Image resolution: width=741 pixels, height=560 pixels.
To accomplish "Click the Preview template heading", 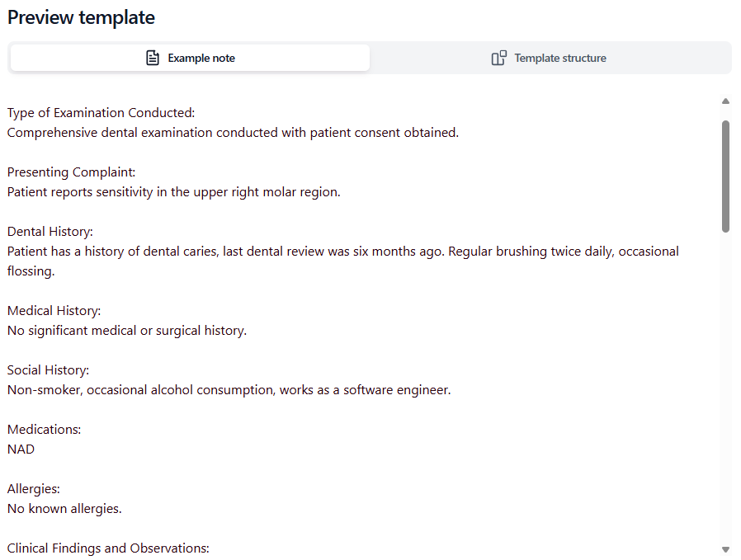I will click(x=81, y=17).
